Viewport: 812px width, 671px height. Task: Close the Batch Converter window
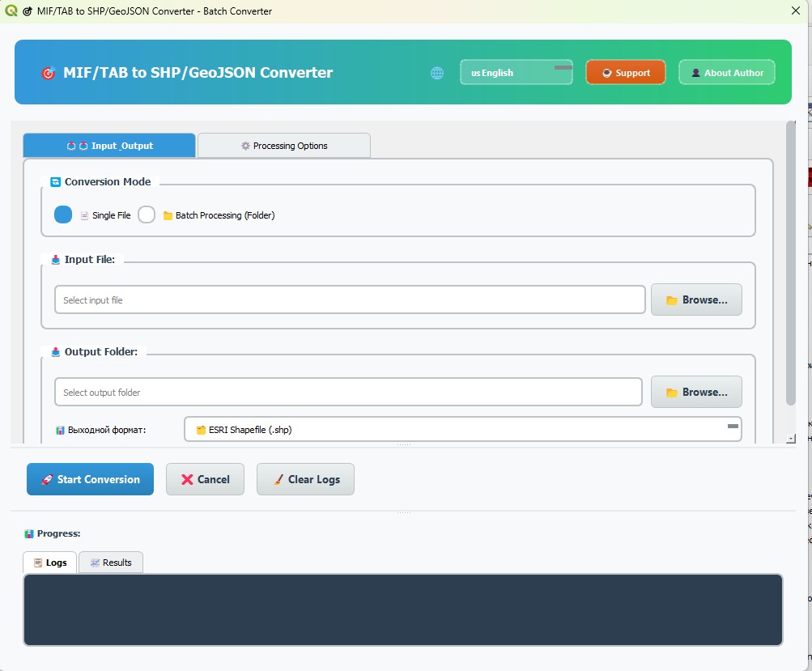click(x=796, y=11)
